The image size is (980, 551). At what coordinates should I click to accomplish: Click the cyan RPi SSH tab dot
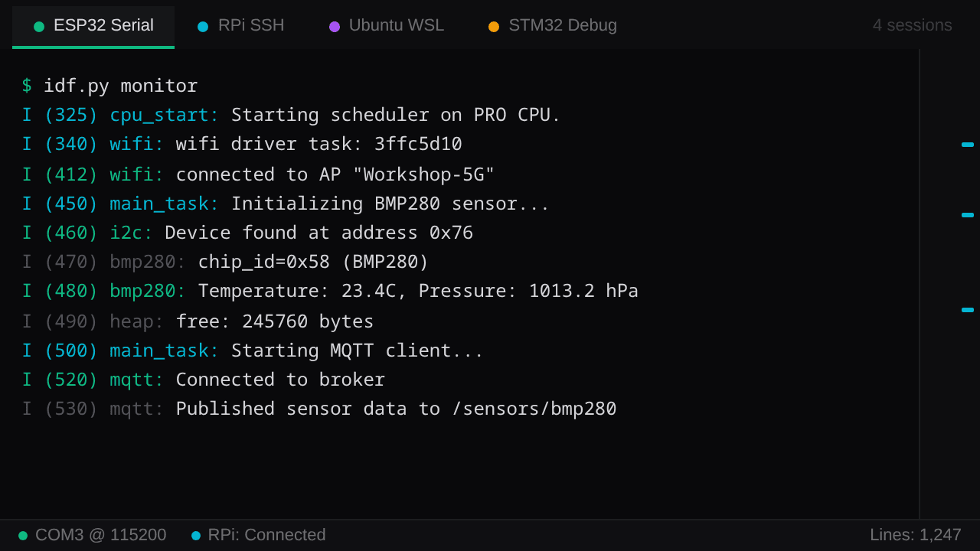(x=203, y=27)
